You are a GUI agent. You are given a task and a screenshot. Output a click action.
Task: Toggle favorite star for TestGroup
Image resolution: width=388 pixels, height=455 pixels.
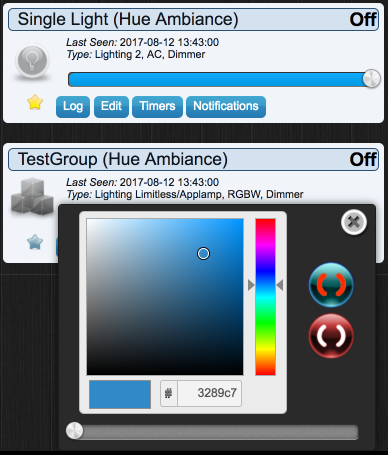(x=35, y=242)
